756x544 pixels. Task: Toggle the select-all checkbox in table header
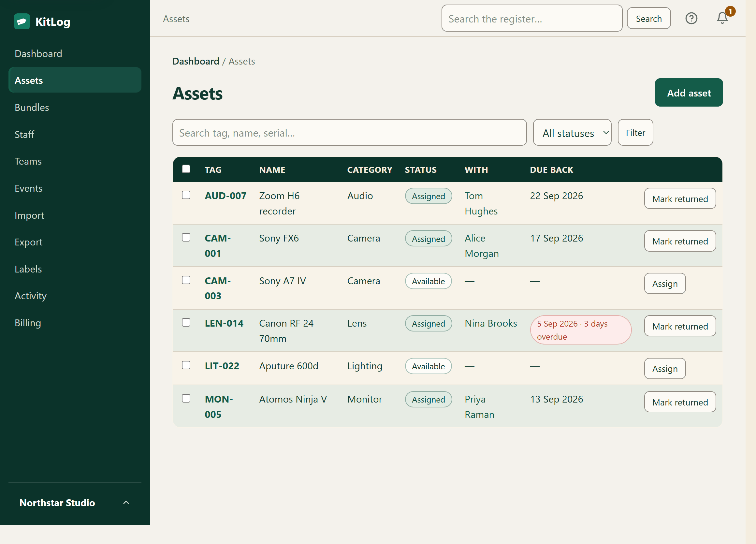click(186, 169)
